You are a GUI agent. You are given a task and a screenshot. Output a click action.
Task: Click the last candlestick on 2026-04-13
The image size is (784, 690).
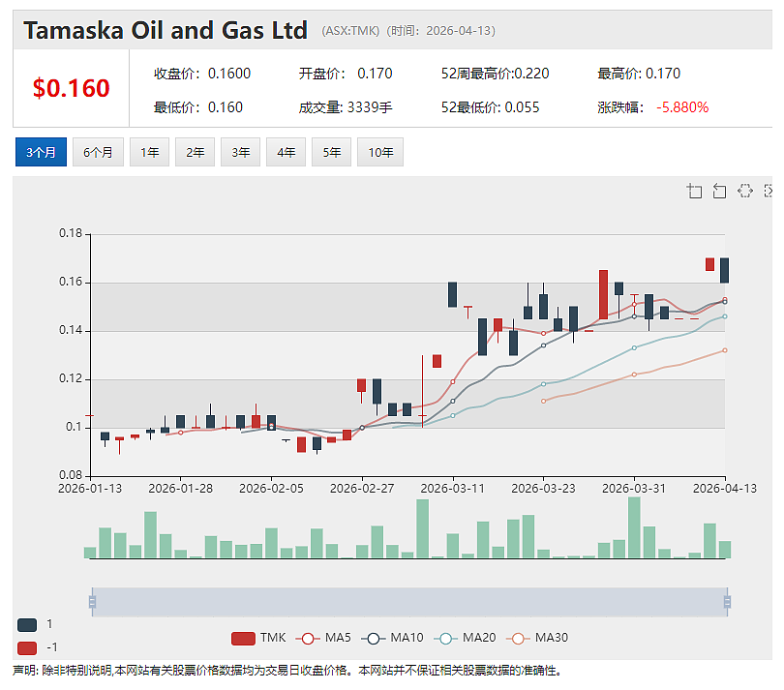tap(725, 271)
